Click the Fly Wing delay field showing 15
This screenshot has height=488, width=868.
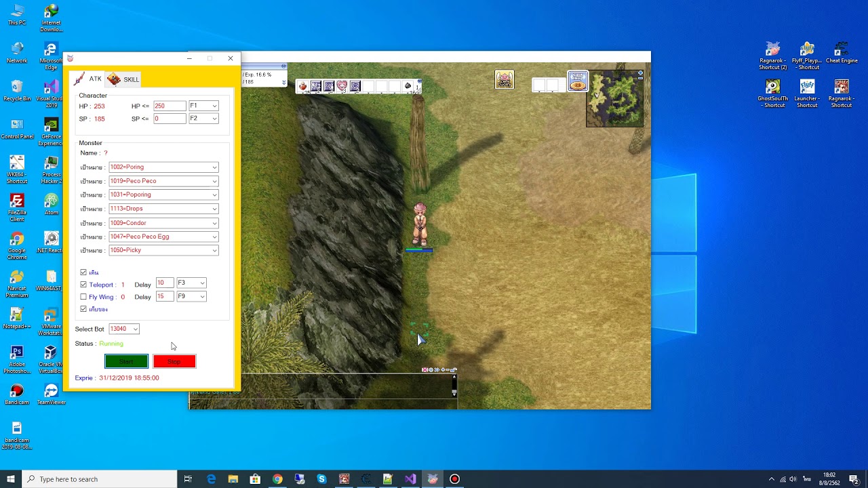pos(164,296)
